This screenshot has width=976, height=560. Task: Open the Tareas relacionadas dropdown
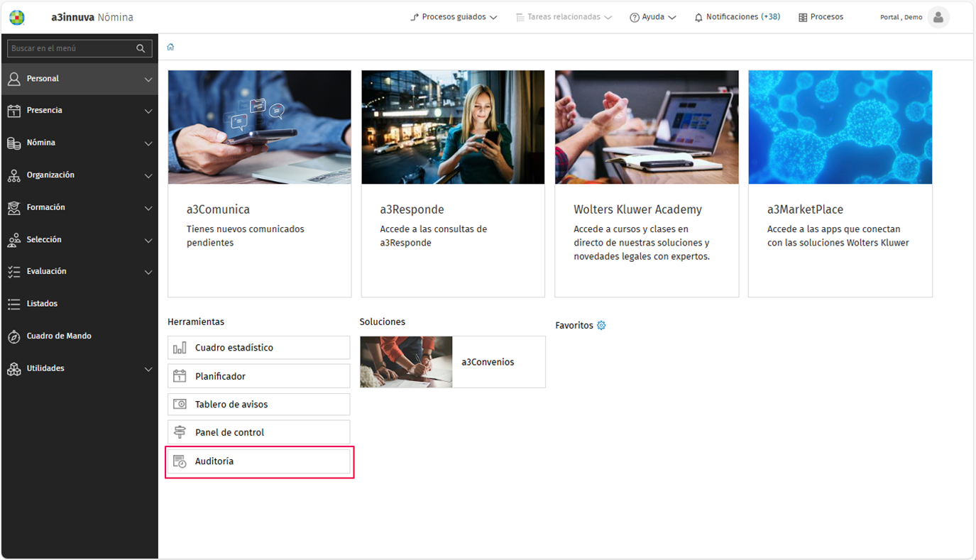[564, 17]
